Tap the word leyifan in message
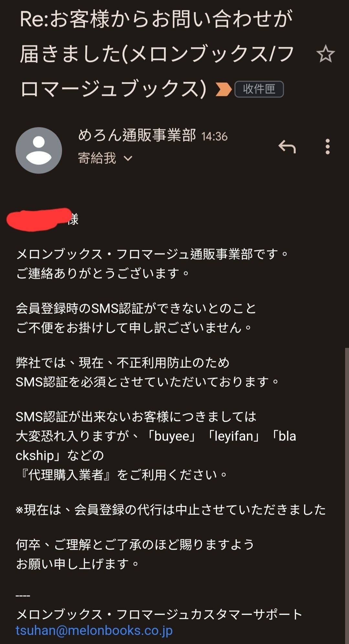 coord(234,436)
